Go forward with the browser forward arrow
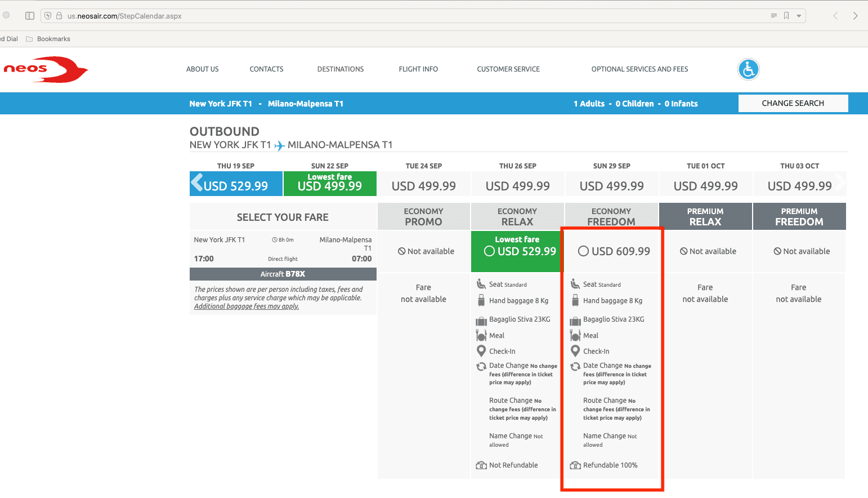 click(x=855, y=16)
